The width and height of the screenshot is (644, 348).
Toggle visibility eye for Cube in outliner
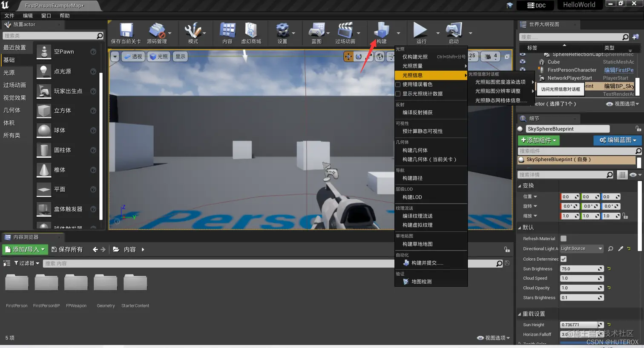523,62
